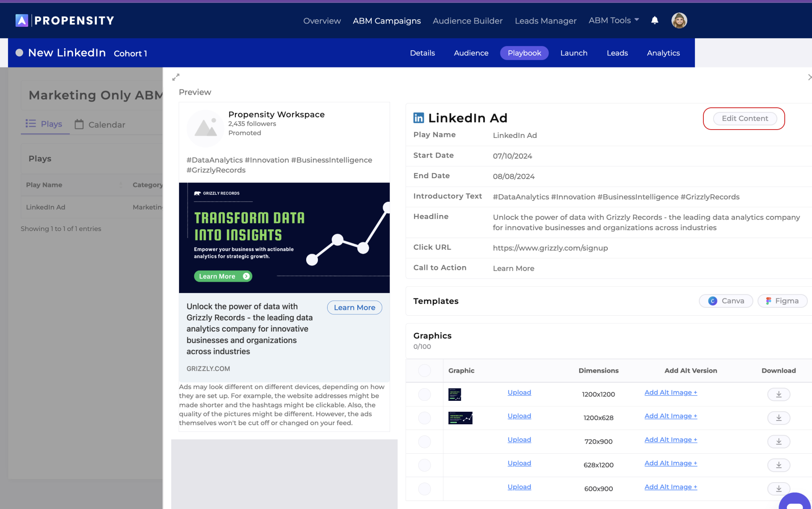Add Alt Image for 600x900
This screenshot has width=812, height=509.
coord(671,487)
